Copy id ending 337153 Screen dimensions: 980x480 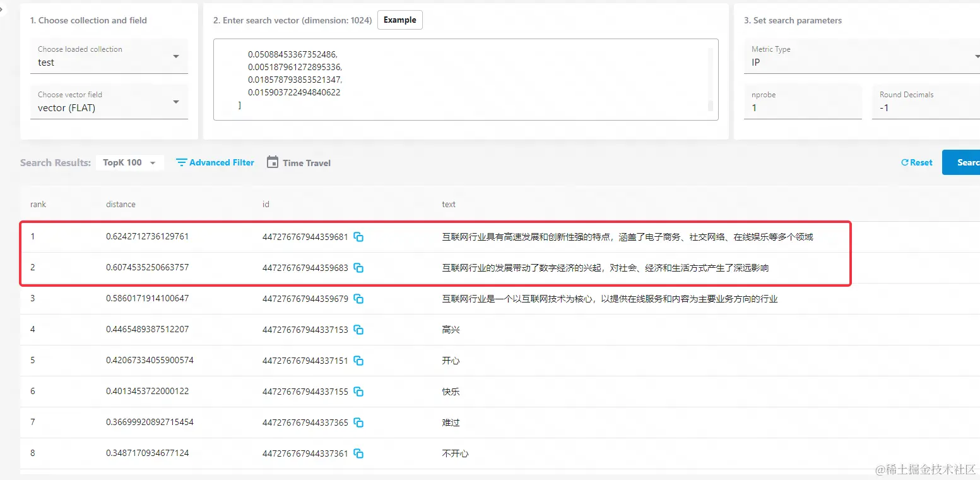(x=358, y=330)
